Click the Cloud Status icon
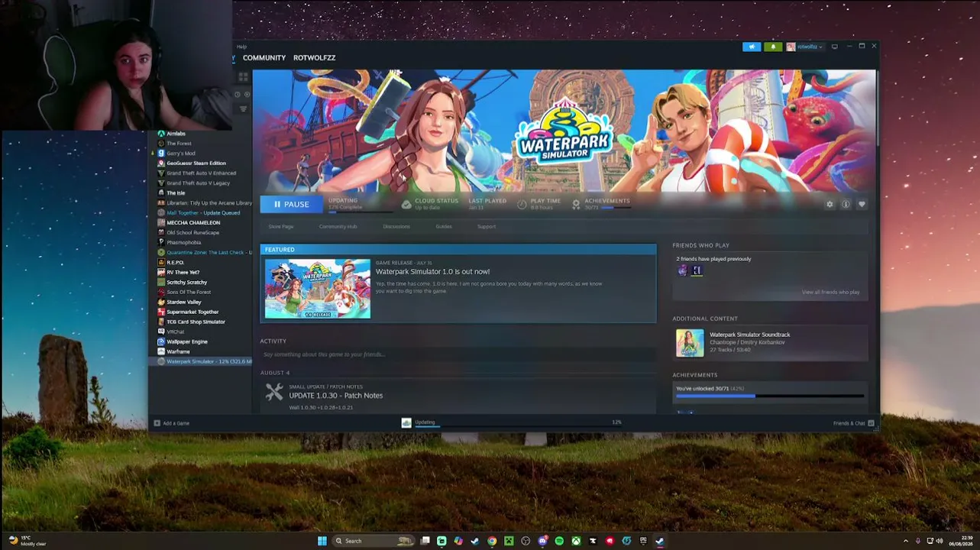 [406, 204]
